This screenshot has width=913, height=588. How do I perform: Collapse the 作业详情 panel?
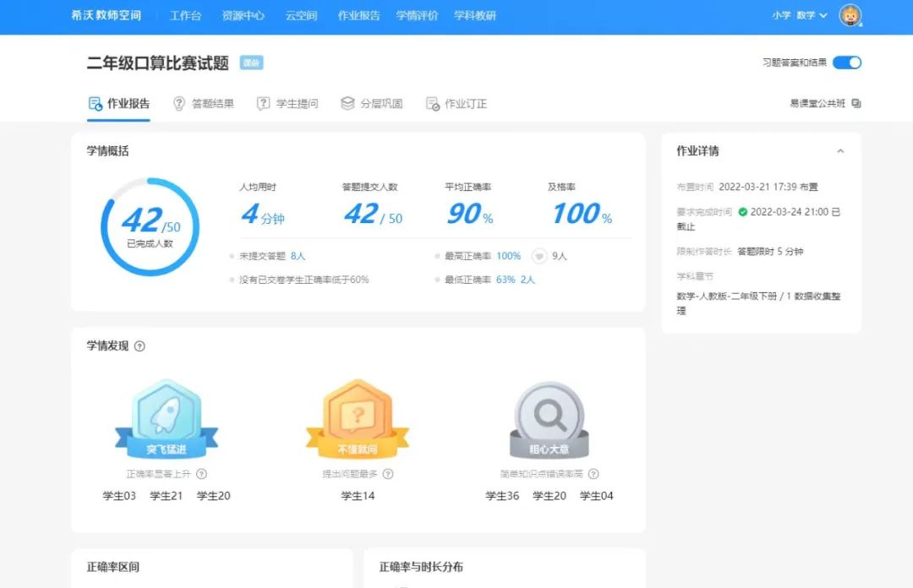(840, 151)
